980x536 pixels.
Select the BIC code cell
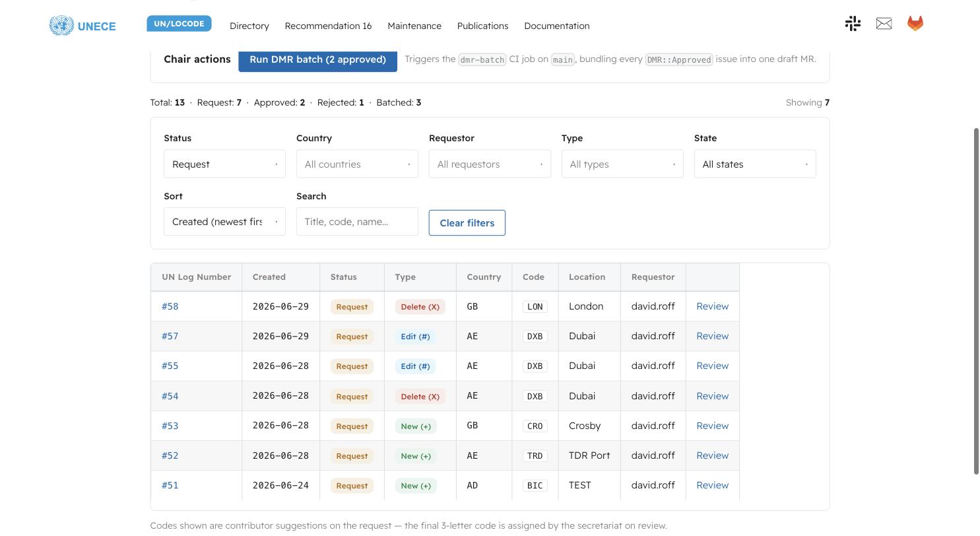coord(535,486)
